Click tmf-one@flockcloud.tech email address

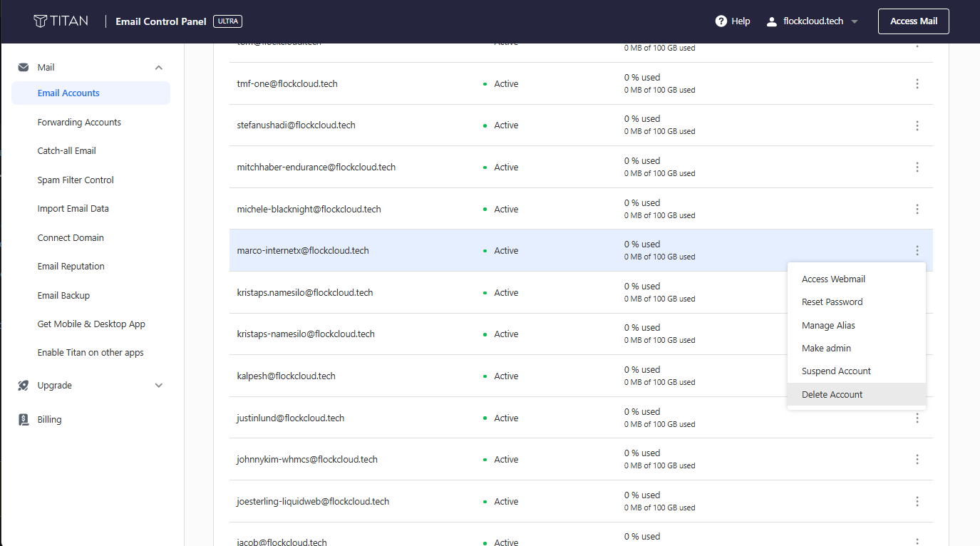287,83
